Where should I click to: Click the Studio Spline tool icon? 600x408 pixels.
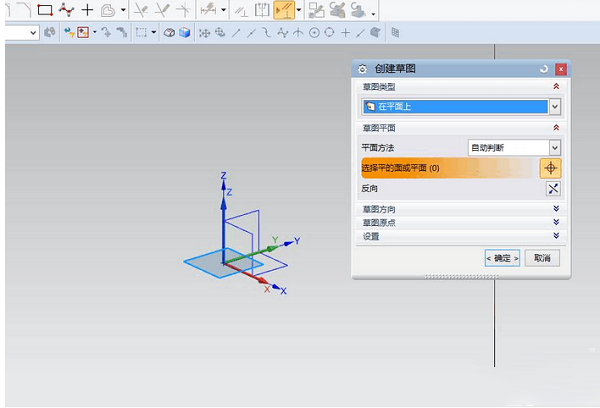[x=67, y=10]
